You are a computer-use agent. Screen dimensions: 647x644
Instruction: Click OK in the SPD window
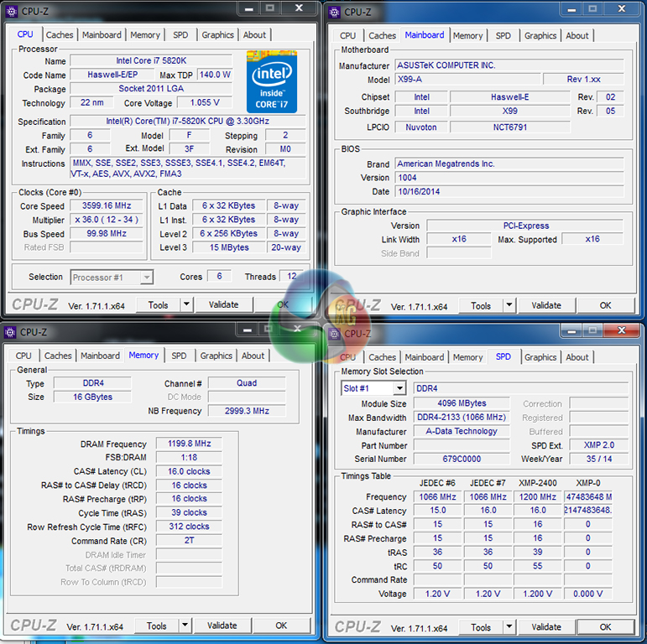tap(605, 627)
